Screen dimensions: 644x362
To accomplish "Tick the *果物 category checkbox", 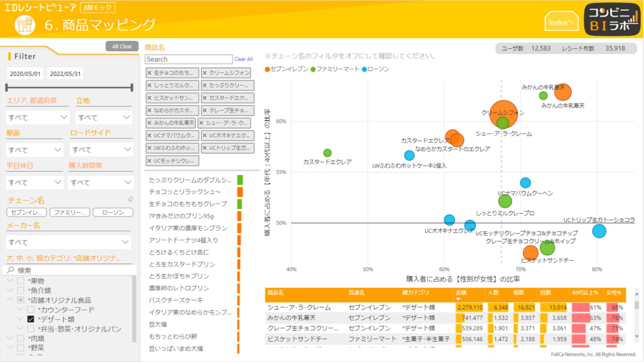I will (21, 281).
